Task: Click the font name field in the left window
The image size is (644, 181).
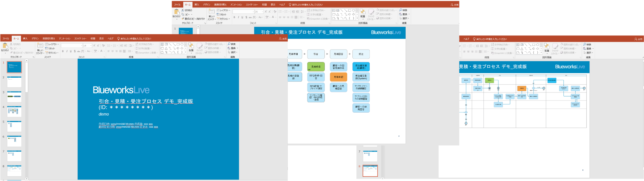Action: [72, 46]
